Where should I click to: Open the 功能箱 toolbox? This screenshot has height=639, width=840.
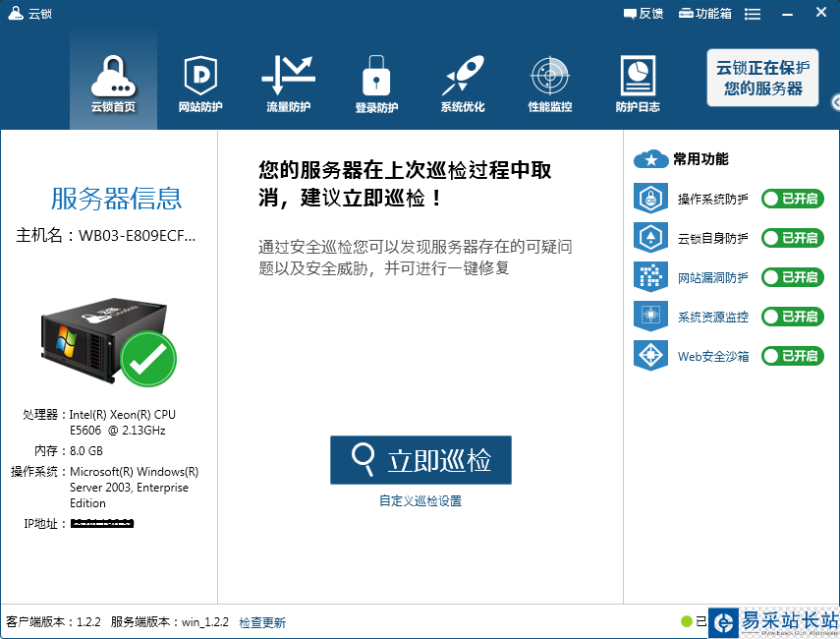(705, 14)
